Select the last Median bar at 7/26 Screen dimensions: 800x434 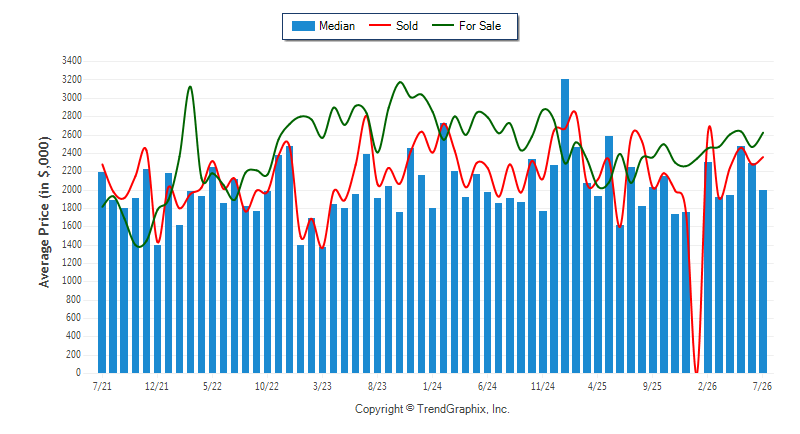tap(763, 282)
